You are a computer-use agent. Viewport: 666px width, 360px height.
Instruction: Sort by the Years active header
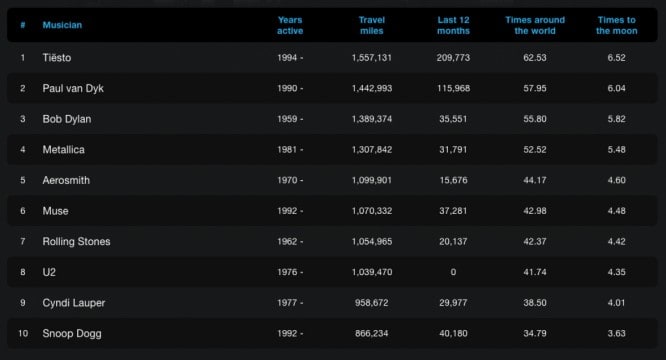coord(290,25)
